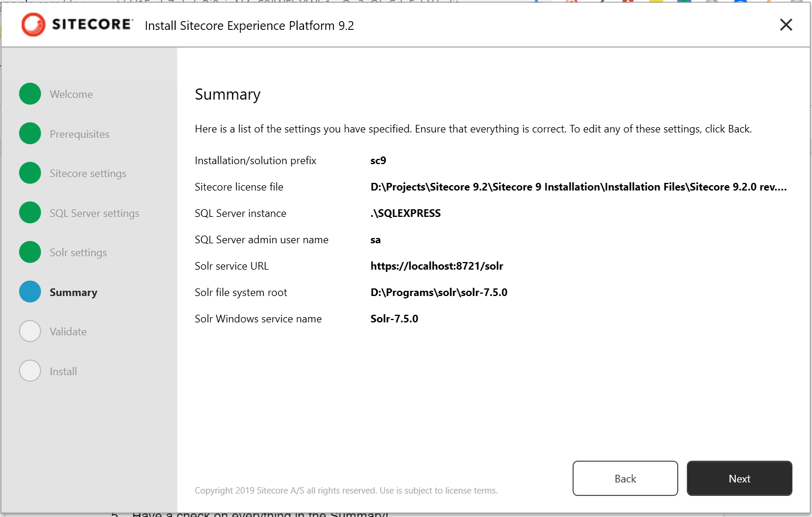Viewport: 812px width, 517px height.
Task: Proceed with the Next button
Action: pyautogui.click(x=739, y=478)
